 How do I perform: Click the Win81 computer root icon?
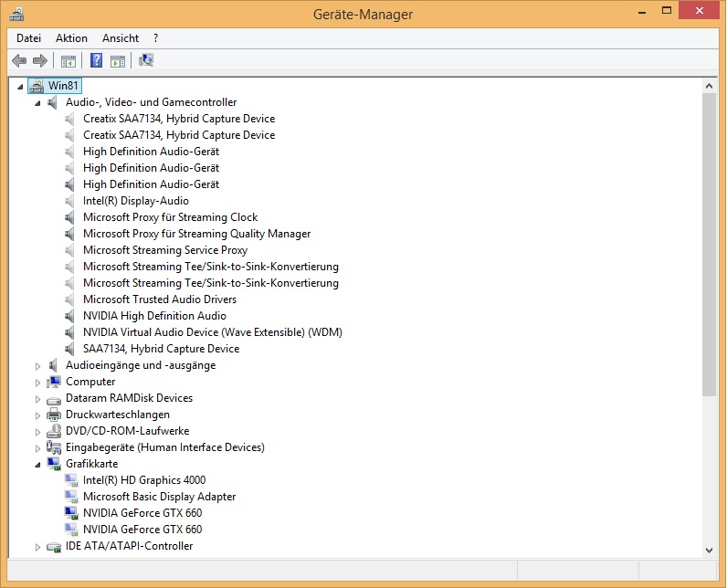coord(37,86)
